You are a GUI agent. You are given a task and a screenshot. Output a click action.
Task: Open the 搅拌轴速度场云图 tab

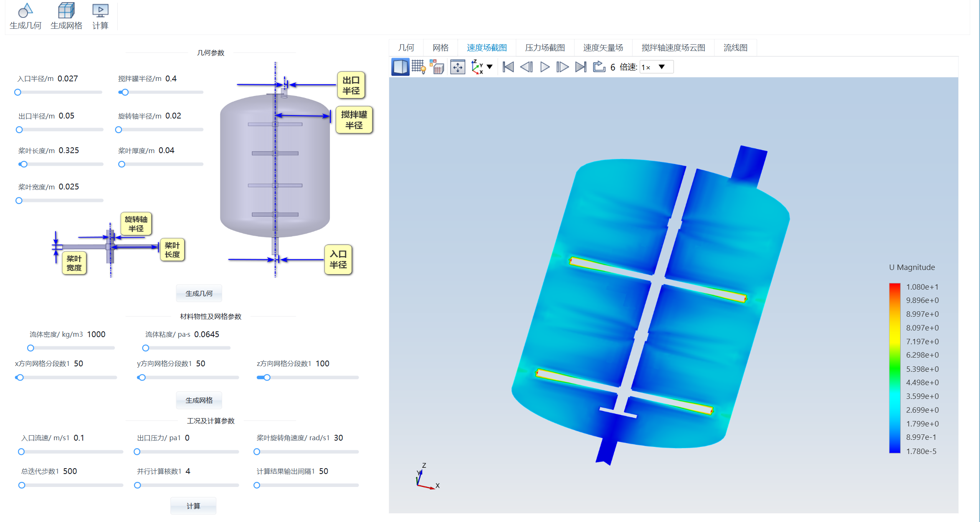tap(673, 48)
